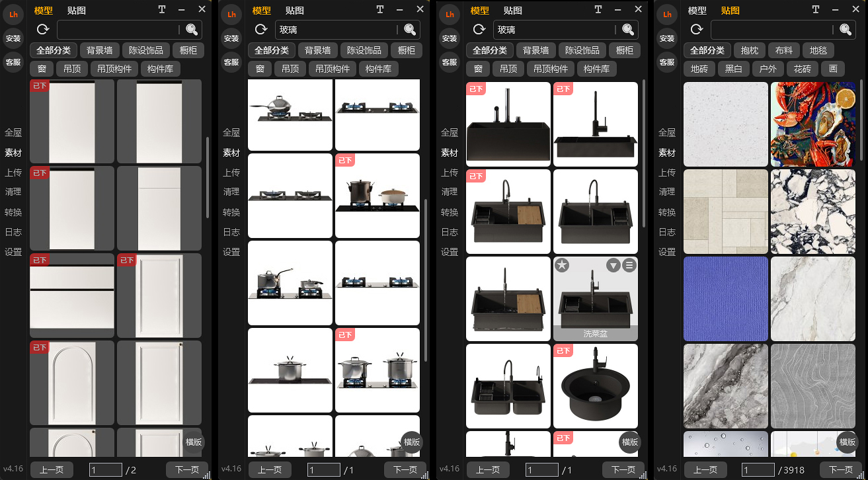Screen dimensions: 868x480
Task: Click the T icon in the stove panel
Action: click(380, 9)
